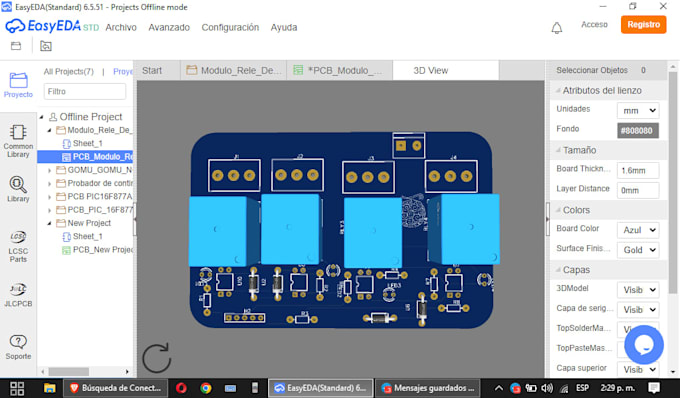This screenshot has height=398, width=680.
Task: Toggle 3DModel visibility dropdown
Action: pyautogui.click(x=638, y=290)
